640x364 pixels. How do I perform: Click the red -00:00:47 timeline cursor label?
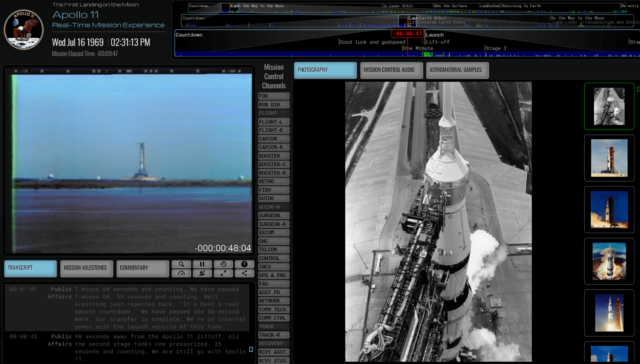407,34
